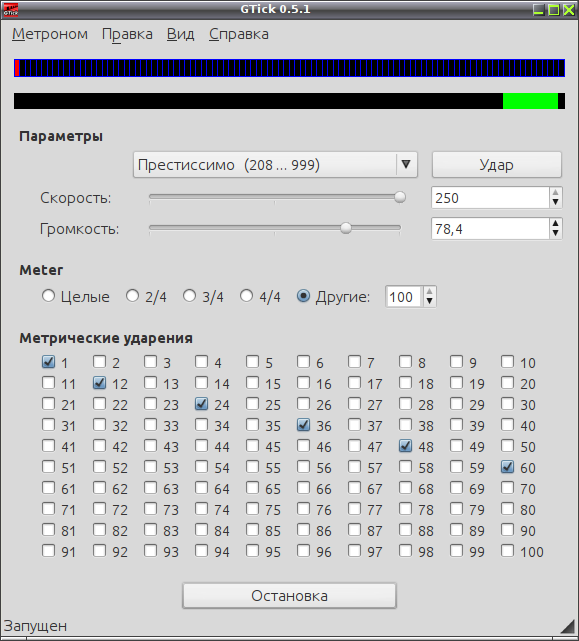Enable accent checkbox 66
579x641 pixels.
[303, 488]
